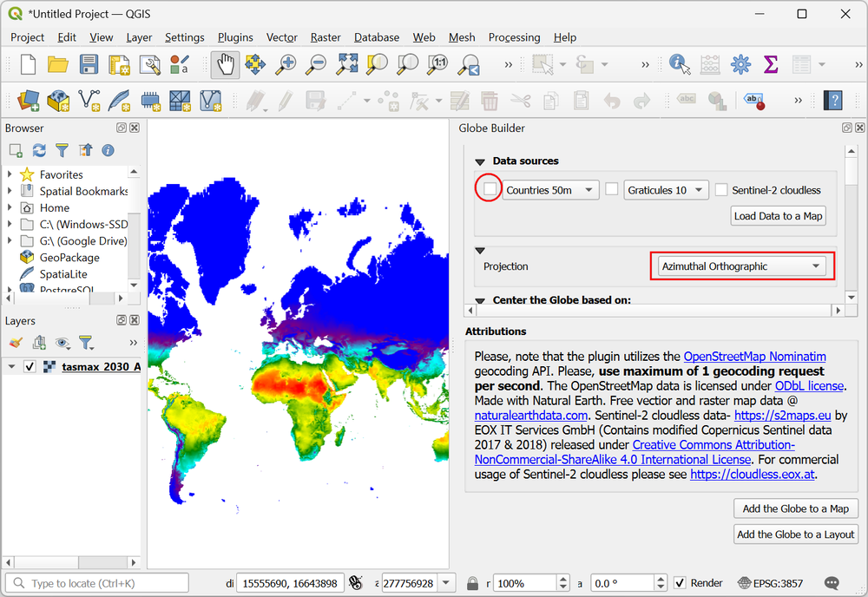Toggle the Render checkbox in status bar
The height and width of the screenshot is (597, 868).
coord(680,583)
